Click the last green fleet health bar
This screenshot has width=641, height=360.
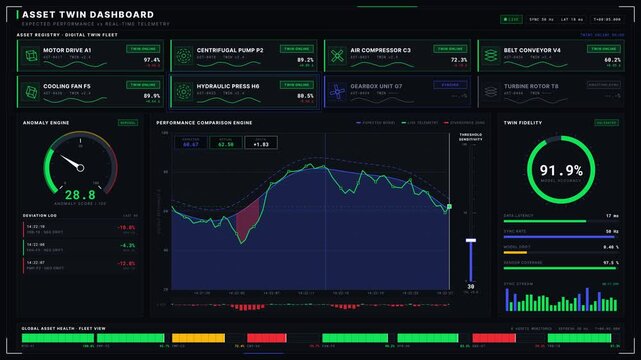pyautogui.click(x=579, y=338)
